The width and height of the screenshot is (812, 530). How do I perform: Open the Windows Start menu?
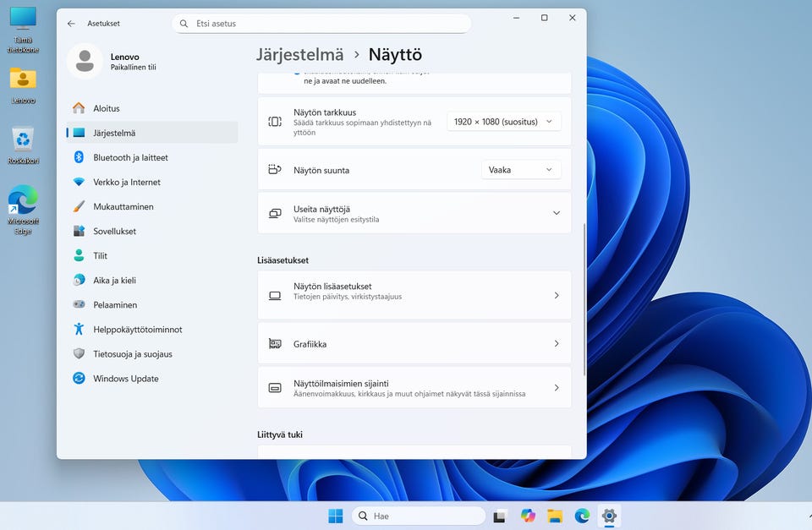(x=336, y=516)
